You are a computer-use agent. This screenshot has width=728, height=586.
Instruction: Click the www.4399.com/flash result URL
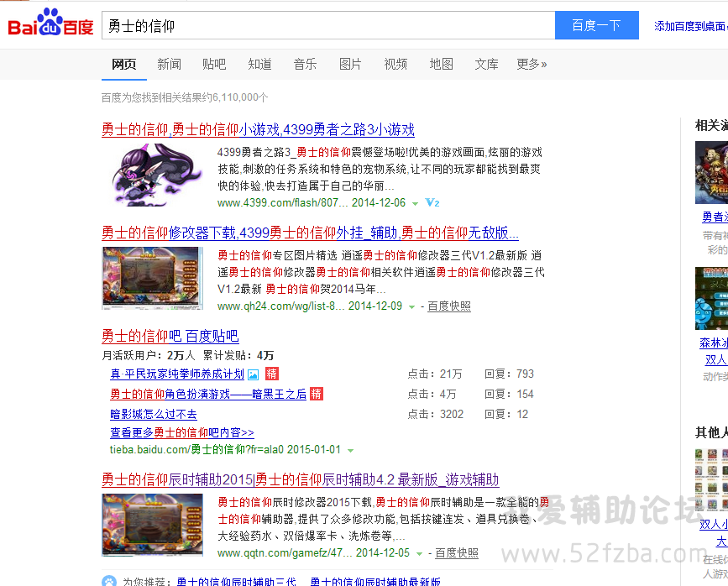pyautogui.click(x=282, y=203)
